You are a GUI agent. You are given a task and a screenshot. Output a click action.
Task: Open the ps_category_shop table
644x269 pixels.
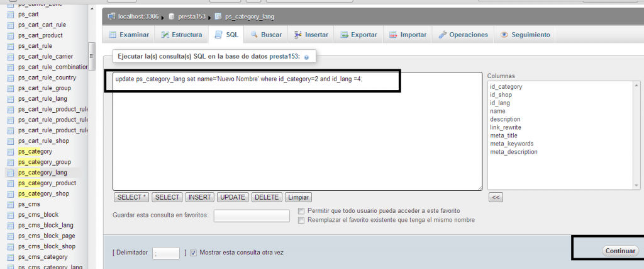(x=43, y=194)
